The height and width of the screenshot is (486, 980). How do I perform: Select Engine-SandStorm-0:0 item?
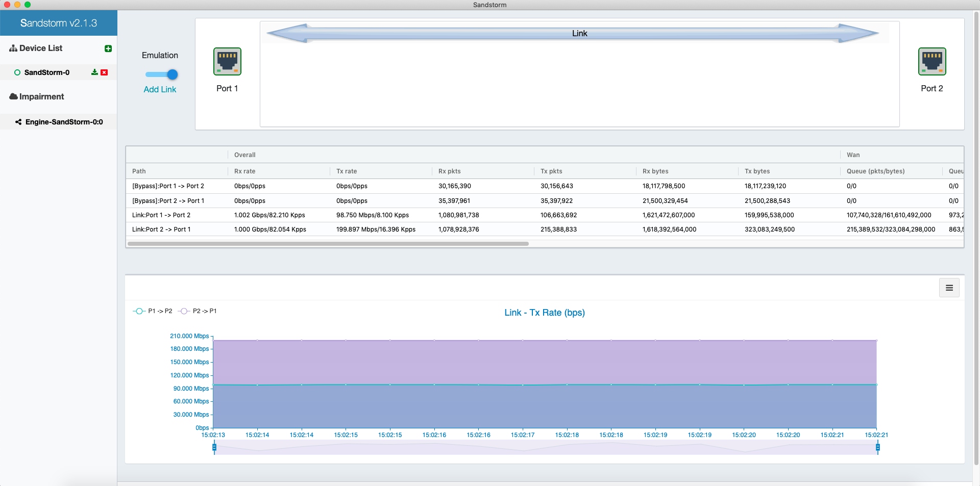64,122
